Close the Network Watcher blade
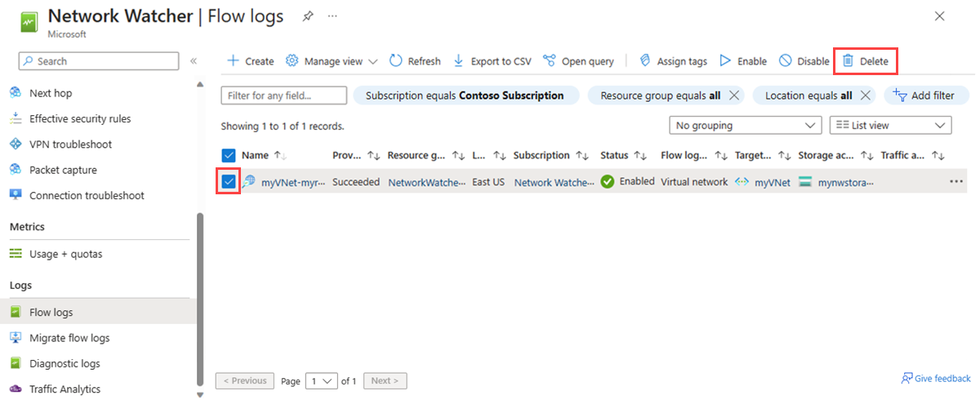Screen dimensions: 980x400 pyautogui.click(x=940, y=16)
